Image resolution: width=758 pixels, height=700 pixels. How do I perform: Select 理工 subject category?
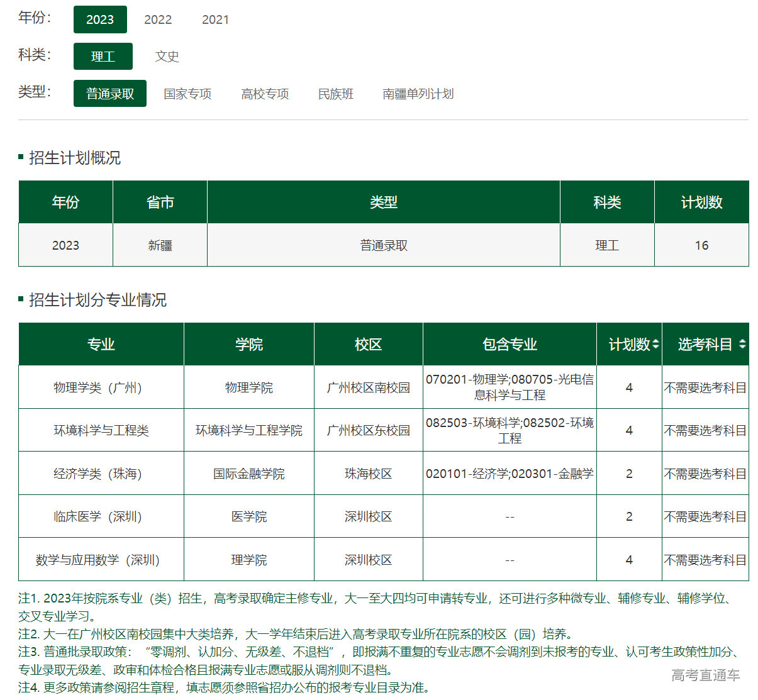click(x=103, y=57)
